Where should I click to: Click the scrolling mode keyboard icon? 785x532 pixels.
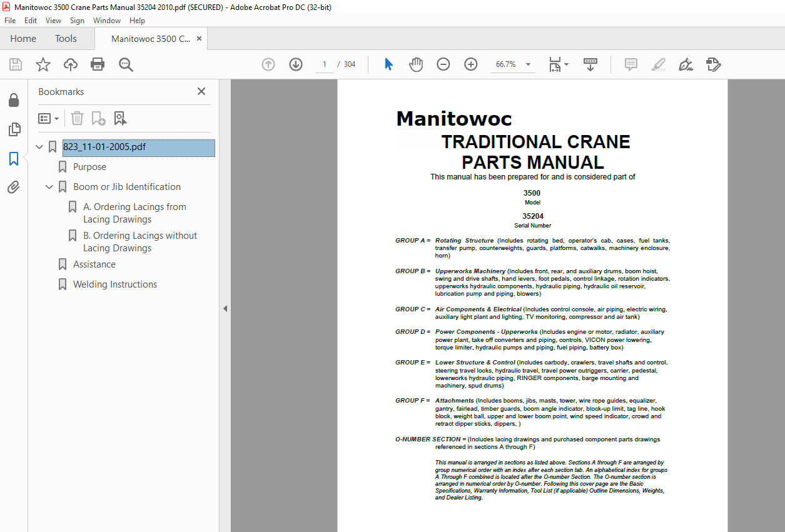click(590, 64)
